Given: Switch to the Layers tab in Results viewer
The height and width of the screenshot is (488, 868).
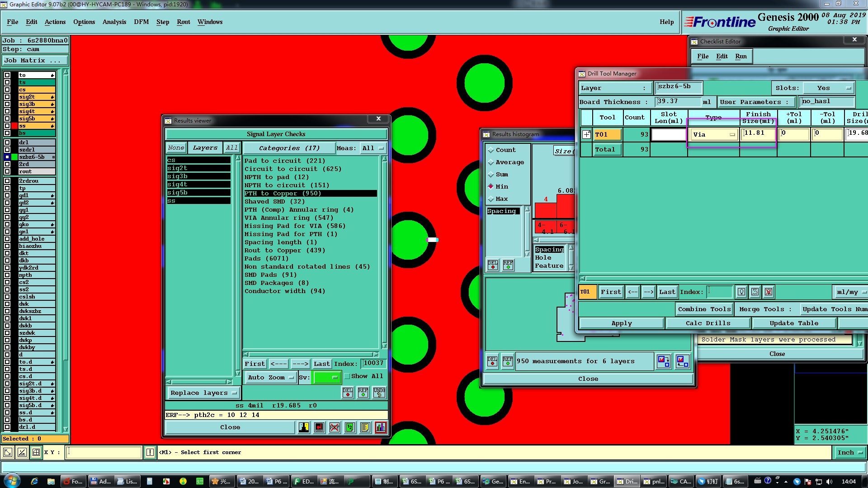Looking at the screenshot, I should click(x=205, y=148).
